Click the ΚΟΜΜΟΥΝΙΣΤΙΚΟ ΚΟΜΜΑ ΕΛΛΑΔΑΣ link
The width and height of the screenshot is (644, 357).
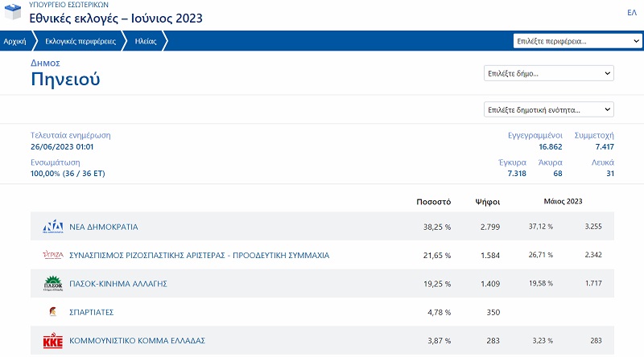tap(138, 341)
